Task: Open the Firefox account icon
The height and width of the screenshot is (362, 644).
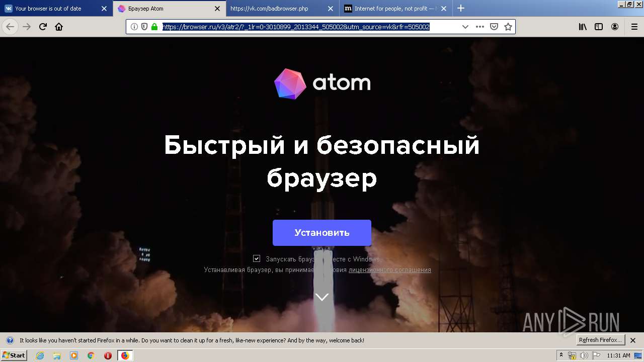Action: (x=615, y=27)
